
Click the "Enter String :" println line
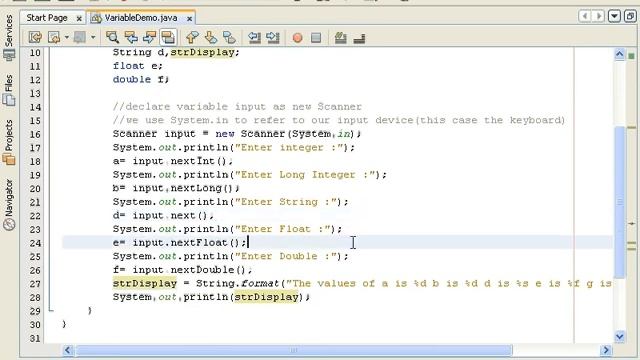(x=231, y=202)
